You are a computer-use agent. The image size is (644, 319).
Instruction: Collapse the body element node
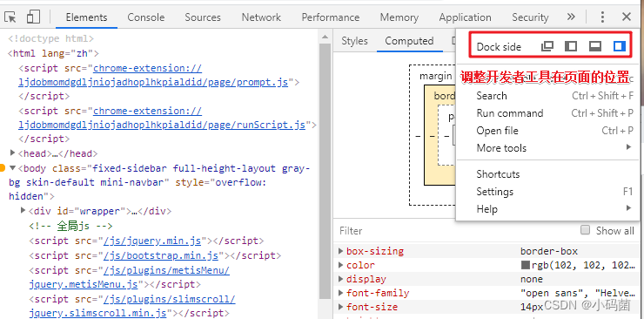coord(13,168)
